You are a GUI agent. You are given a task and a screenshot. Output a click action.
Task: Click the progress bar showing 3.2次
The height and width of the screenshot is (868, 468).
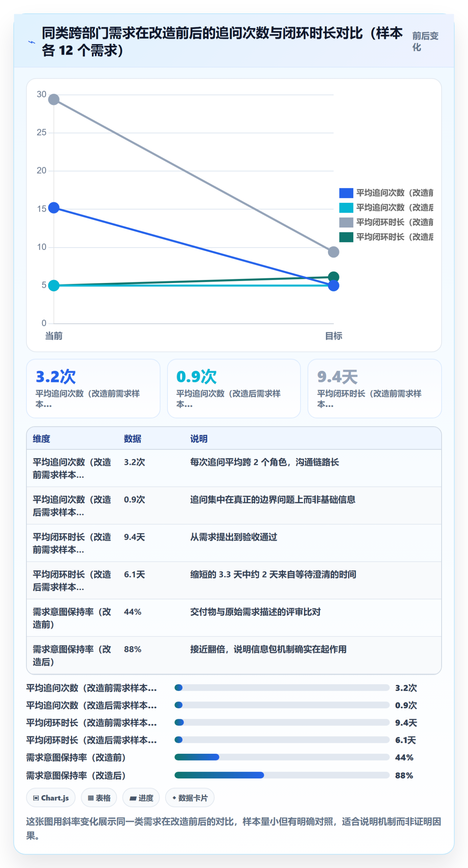[x=282, y=688]
